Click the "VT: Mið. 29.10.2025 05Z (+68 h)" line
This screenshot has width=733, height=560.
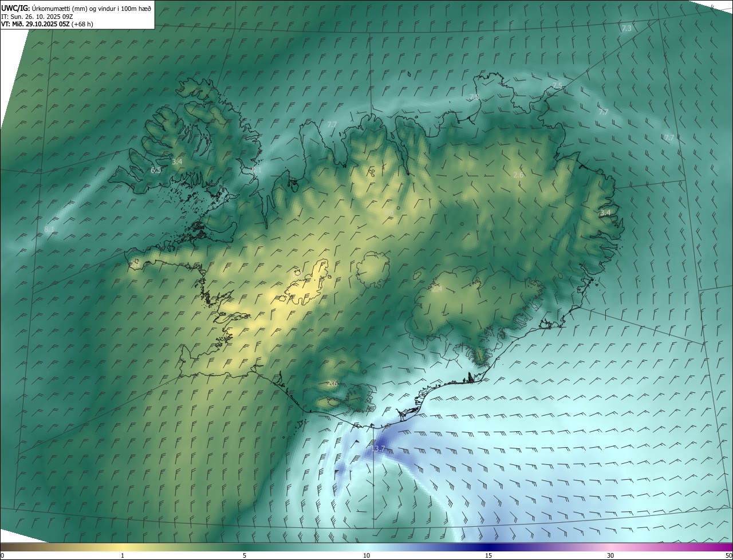tap(47, 24)
